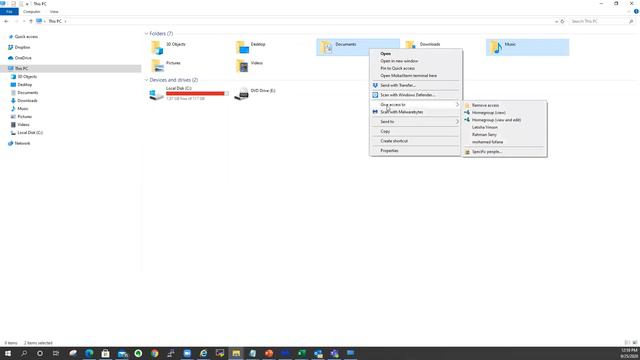This screenshot has height=360, width=640.
Task: Click the Quick access star icon
Action: coord(11,37)
